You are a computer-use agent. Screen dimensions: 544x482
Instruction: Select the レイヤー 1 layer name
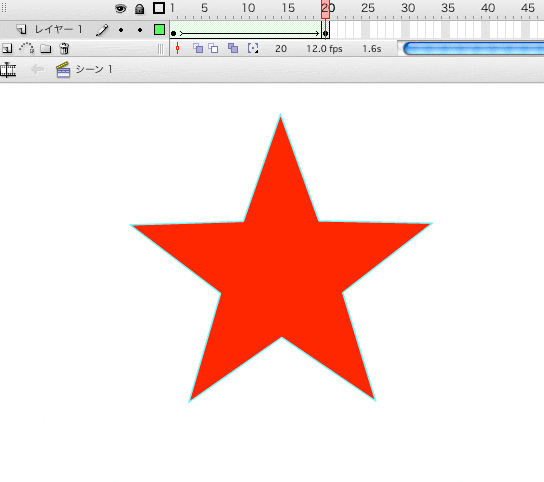(x=58, y=29)
